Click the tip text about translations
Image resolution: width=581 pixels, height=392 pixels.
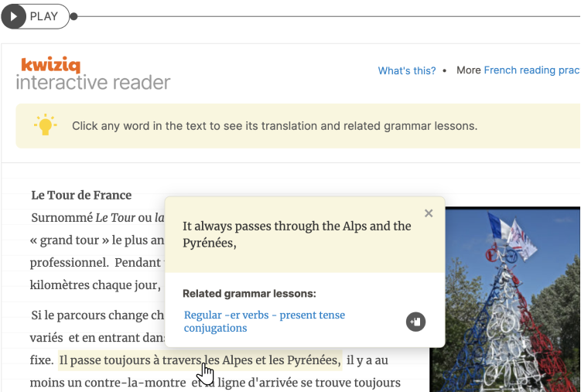tap(275, 126)
